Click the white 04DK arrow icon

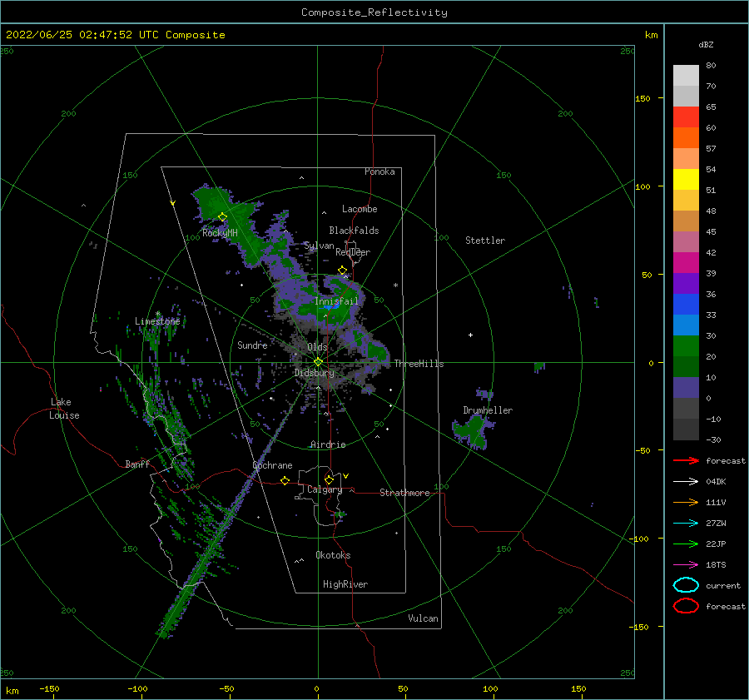686,482
